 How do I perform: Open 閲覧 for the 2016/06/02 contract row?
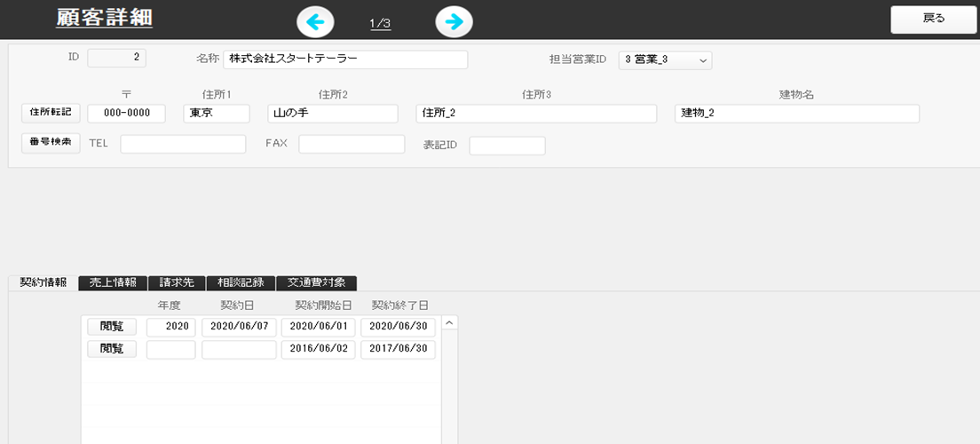pyautogui.click(x=112, y=349)
